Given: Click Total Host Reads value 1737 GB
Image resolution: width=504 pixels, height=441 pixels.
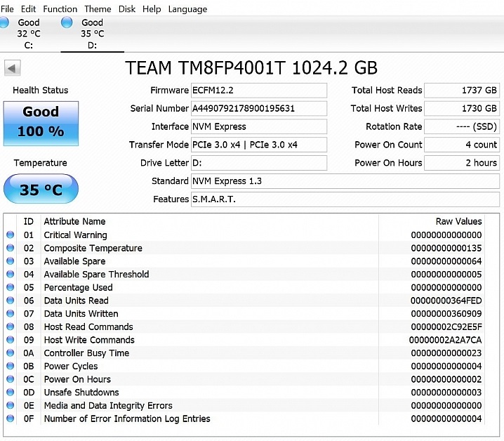Looking at the screenshot, I should coord(462,91).
